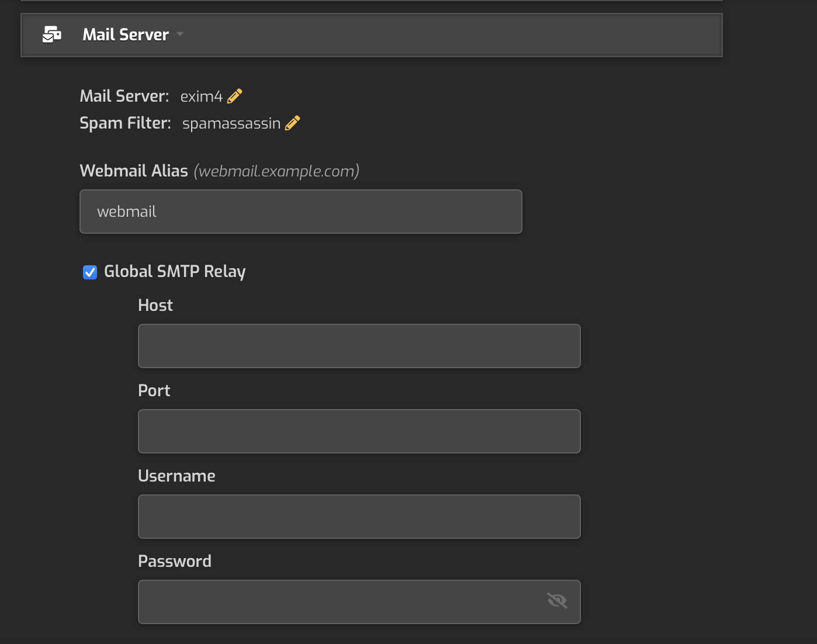The image size is (817, 644).
Task: Click the Password field label
Action: pos(175,562)
